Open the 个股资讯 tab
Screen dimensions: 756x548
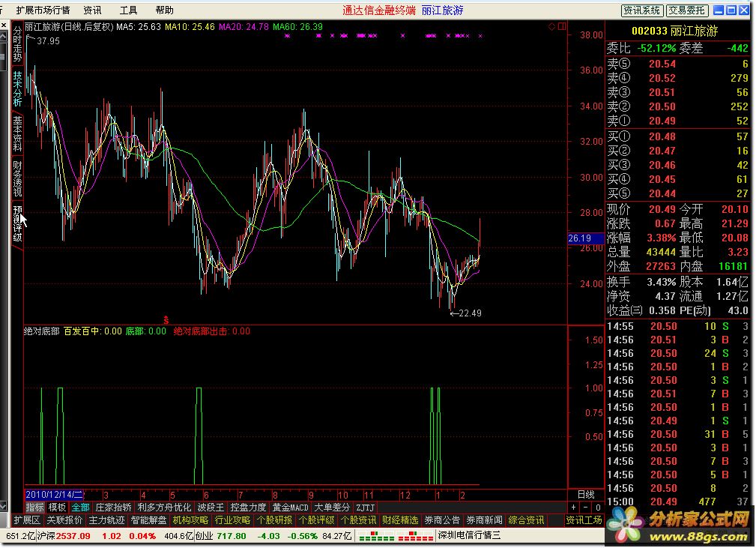tap(358, 520)
